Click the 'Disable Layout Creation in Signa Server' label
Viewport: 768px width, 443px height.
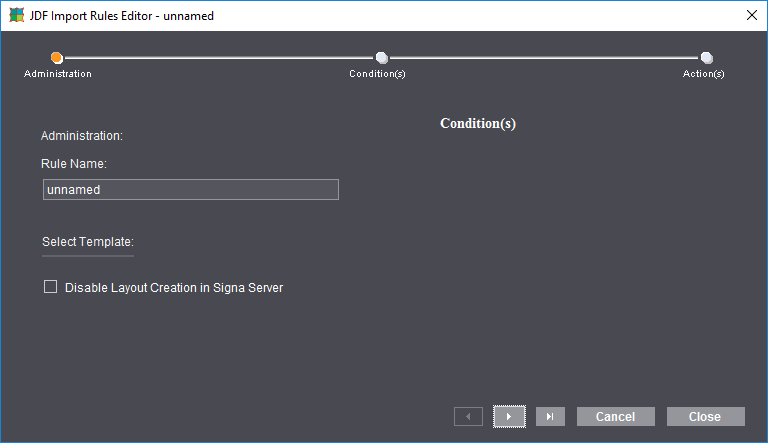(174, 288)
